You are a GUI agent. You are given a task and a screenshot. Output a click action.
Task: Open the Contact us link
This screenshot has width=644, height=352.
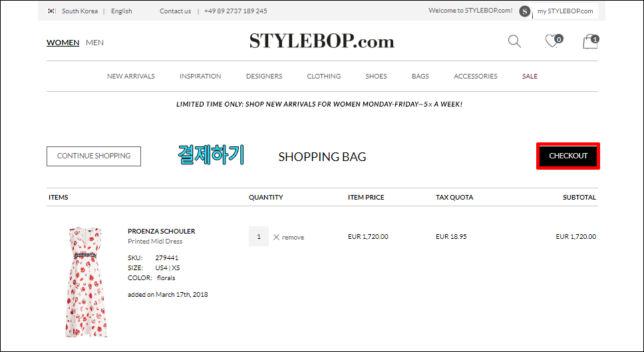tap(176, 11)
